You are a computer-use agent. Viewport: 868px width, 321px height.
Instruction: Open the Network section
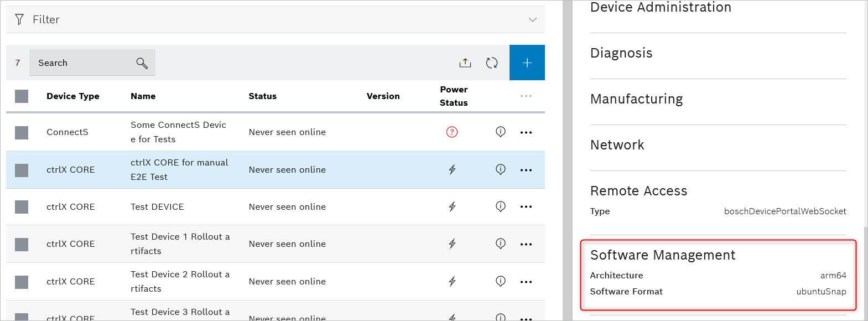tap(617, 145)
